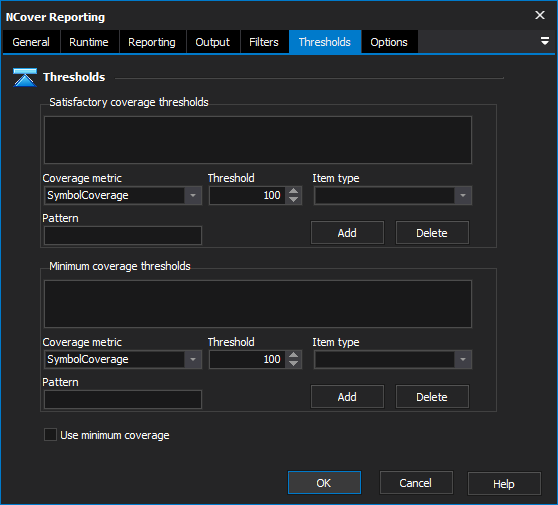This screenshot has height=505, width=558.
Task: Click the minimum coverage thresholds list
Action: (x=258, y=304)
